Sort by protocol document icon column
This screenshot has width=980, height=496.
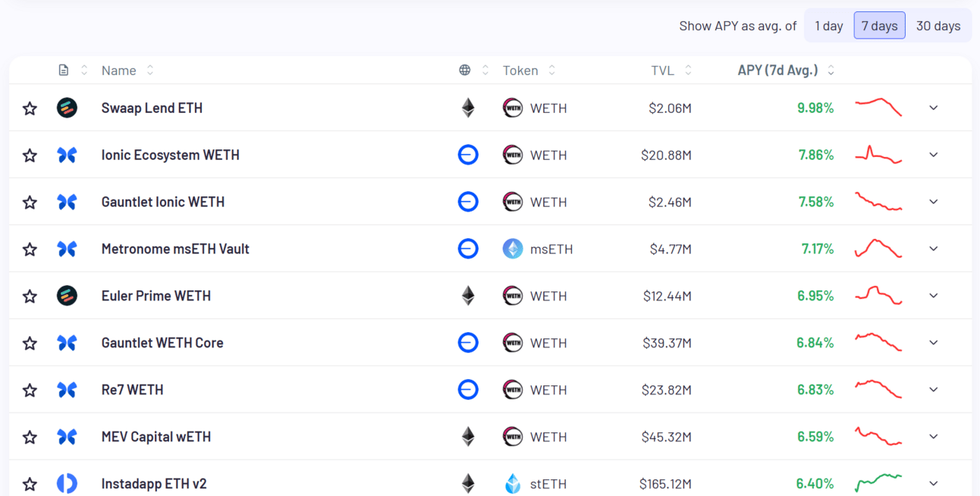point(74,71)
